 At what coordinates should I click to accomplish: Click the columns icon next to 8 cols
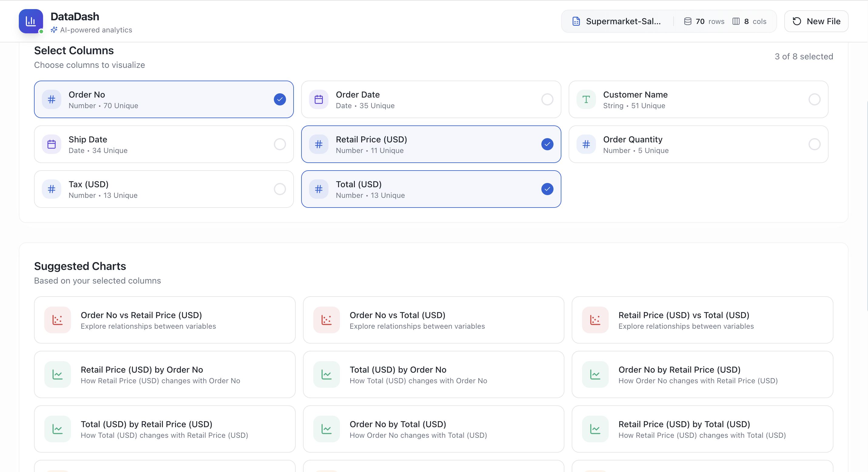tap(736, 21)
